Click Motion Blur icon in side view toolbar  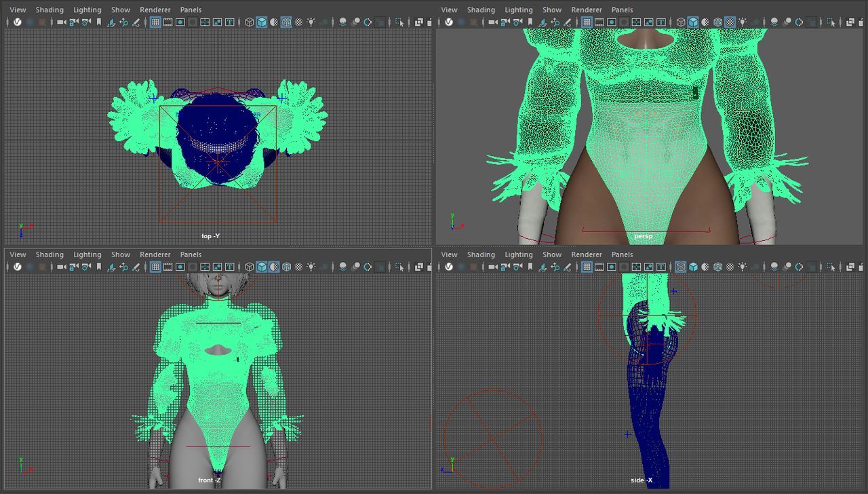pyautogui.click(x=787, y=267)
